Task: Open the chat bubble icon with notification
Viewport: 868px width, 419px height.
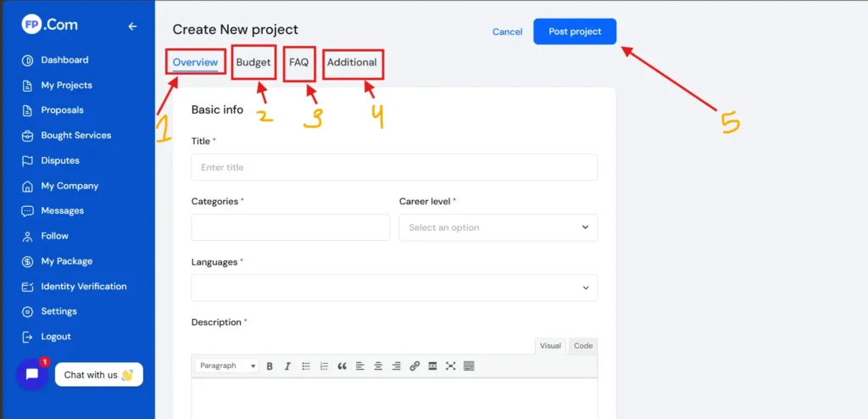Action: pos(32,374)
